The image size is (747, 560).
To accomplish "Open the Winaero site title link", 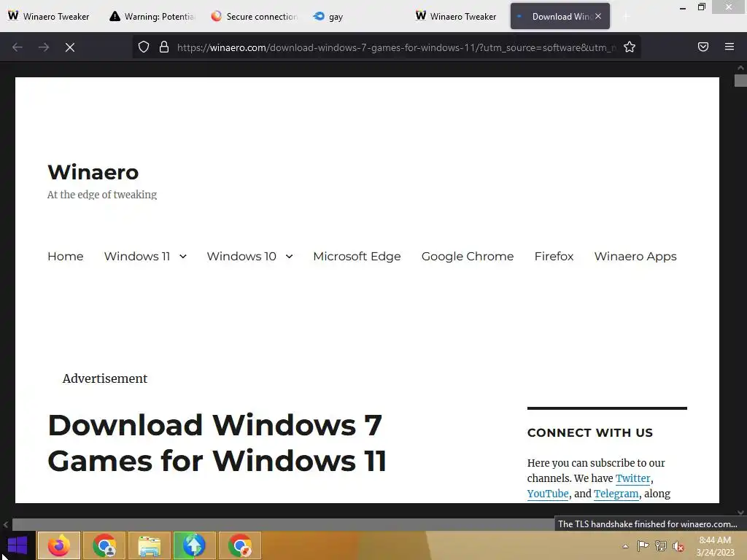I will click(x=93, y=172).
